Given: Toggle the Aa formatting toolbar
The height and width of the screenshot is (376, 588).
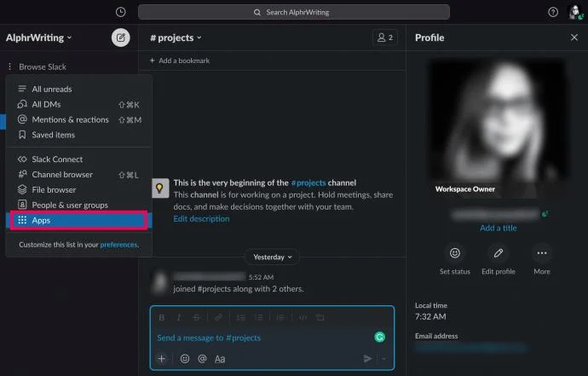Looking at the screenshot, I should [x=220, y=359].
